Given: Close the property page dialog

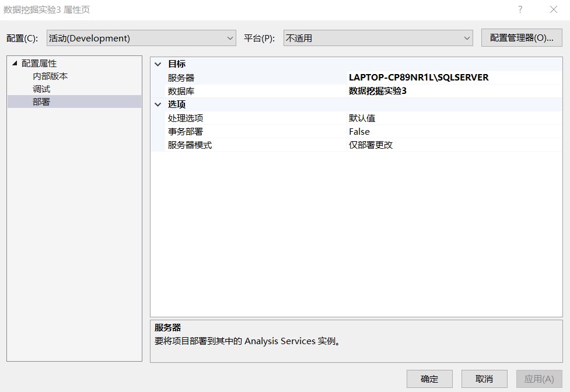Looking at the screenshot, I should pyautogui.click(x=553, y=9).
